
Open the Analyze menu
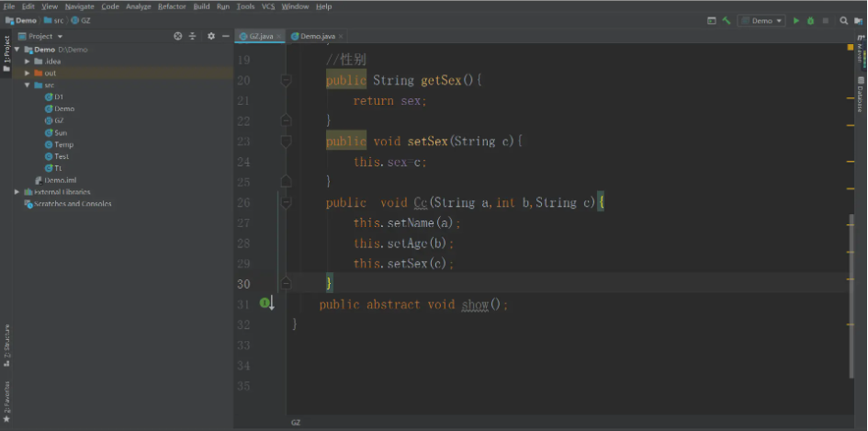(139, 6)
